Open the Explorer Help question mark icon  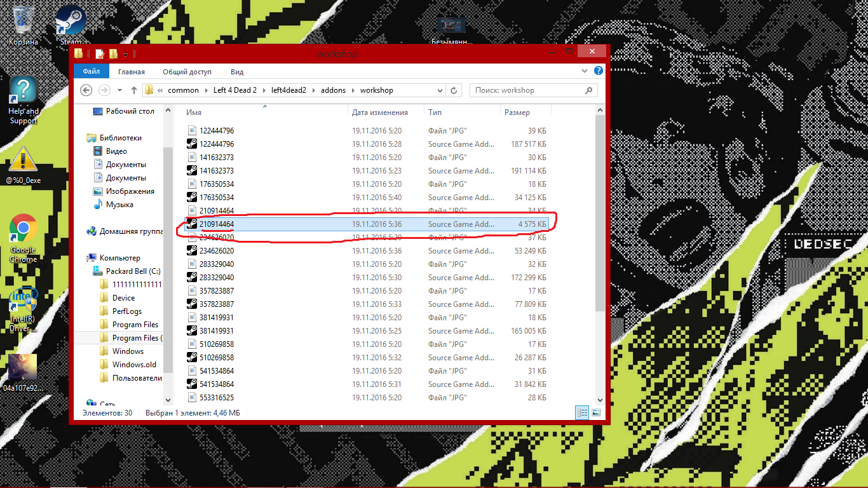pos(598,71)
